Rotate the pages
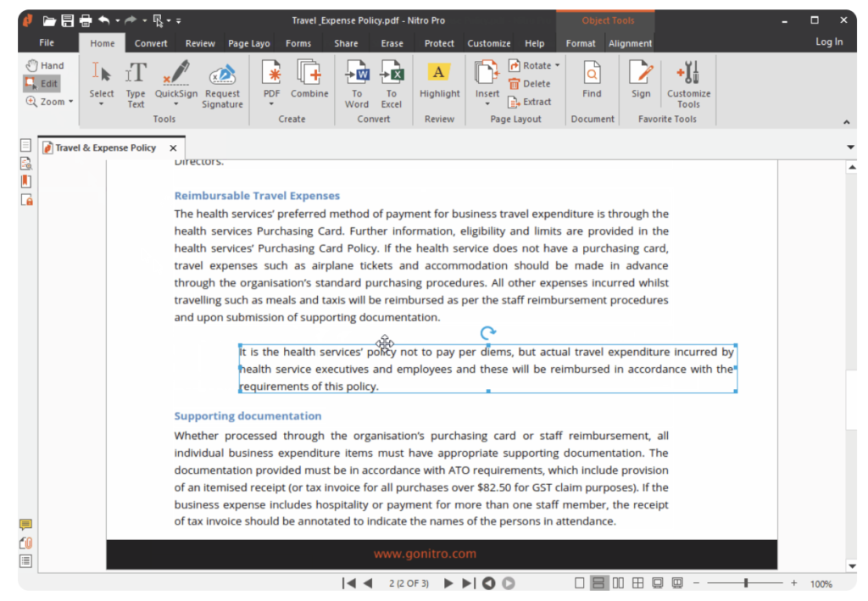Screen dimensions: 868x601 (x=530, y=65)
